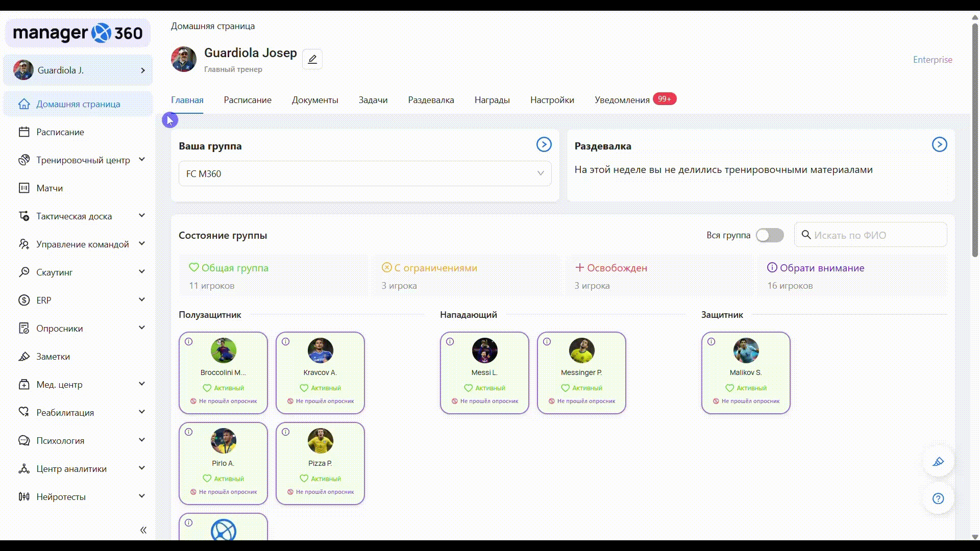Expand the Мед. центр sidebar section
Screen dimensions: 980x551
(59, 385)
